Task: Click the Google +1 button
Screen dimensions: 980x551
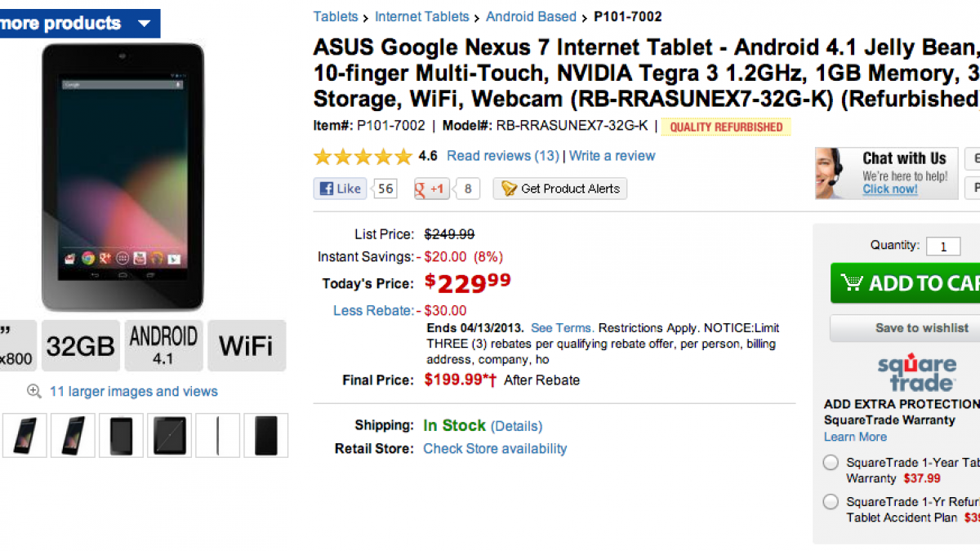Action: click(431, 189)
